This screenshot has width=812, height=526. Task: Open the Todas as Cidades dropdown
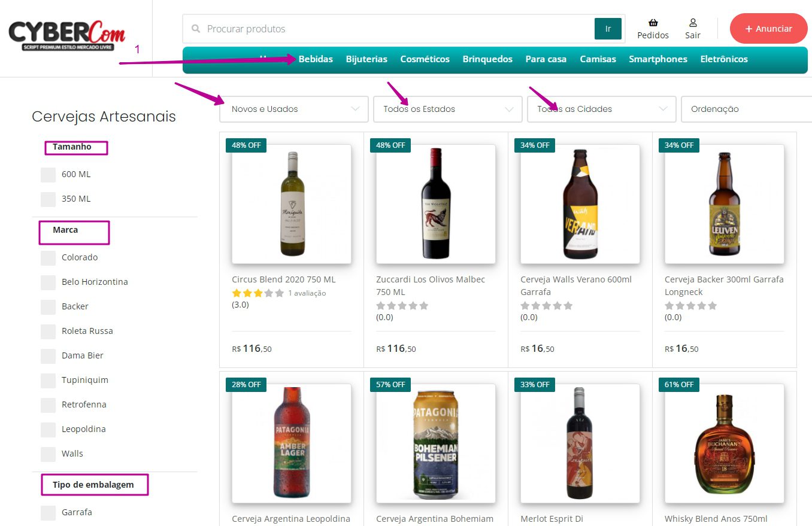602,109
